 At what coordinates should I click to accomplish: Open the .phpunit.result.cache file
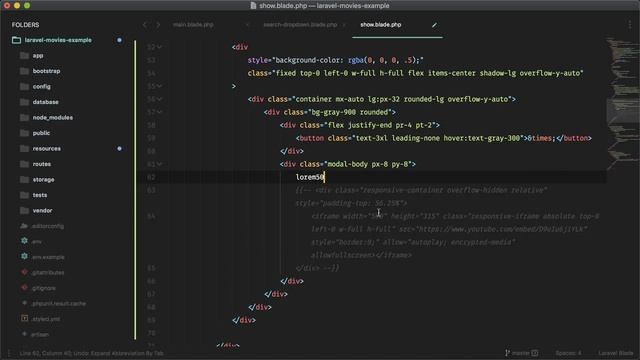coord(58,304)
